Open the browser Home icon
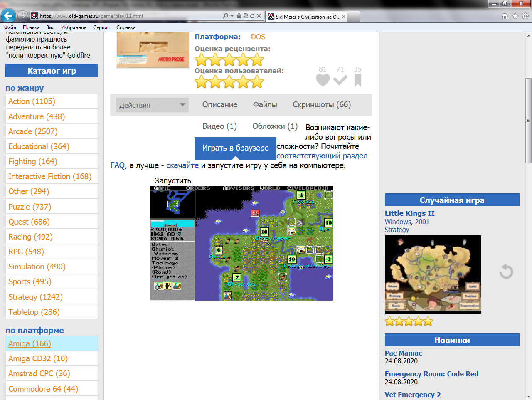532x400 pixels. point(505,16)
